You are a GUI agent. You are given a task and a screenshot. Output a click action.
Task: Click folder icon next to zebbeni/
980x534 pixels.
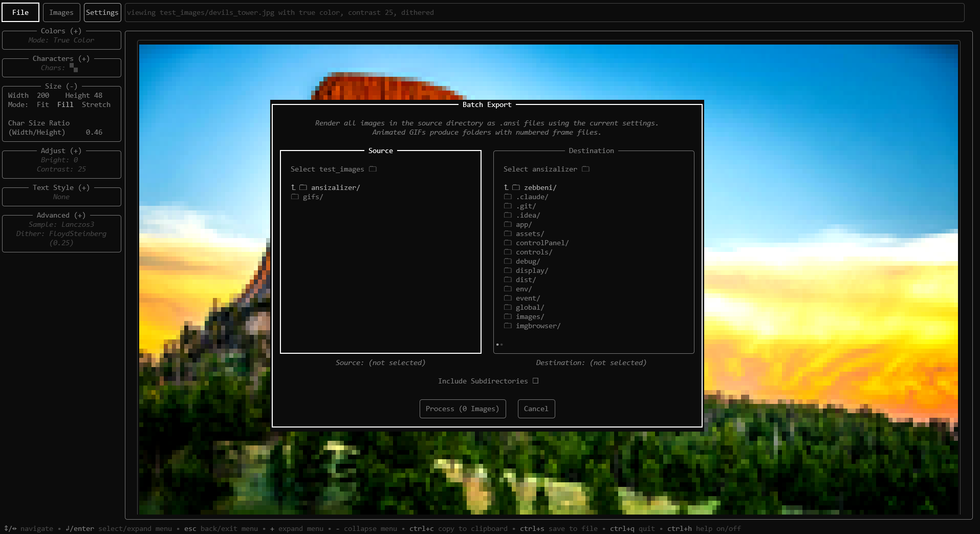pos(516,187)
